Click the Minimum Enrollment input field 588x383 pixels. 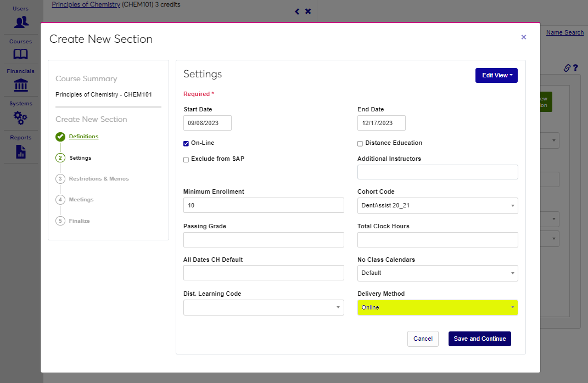pos(264,206)
